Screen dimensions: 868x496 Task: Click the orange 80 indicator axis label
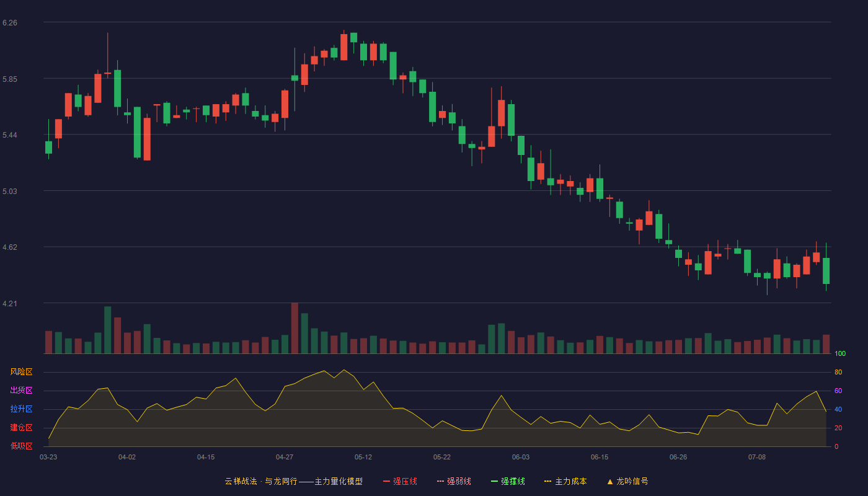[x=838, y=372]
